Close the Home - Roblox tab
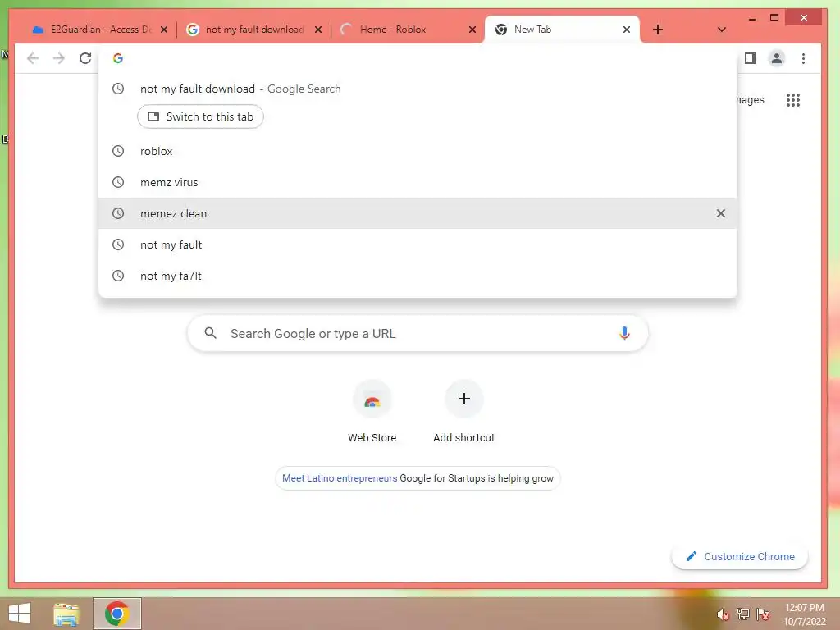Image resolution: width=840 pixels, height=630 pixels. coord(472,30)
